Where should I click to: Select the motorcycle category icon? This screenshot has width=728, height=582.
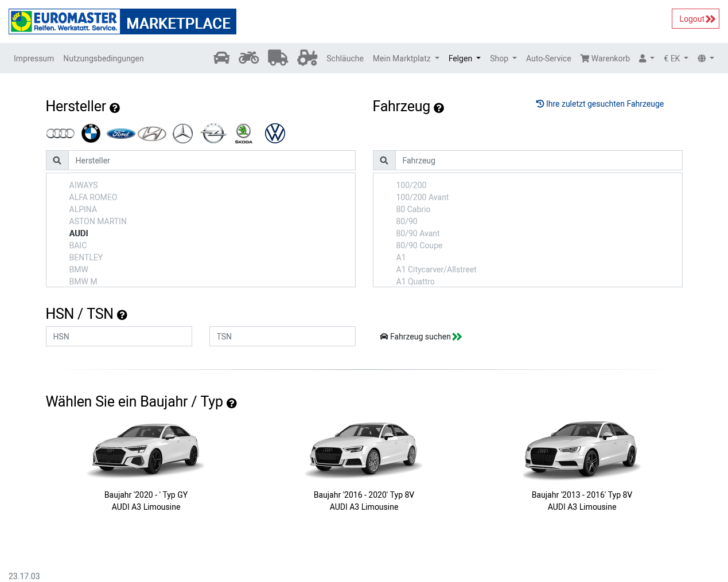click(x=249, y=58)
